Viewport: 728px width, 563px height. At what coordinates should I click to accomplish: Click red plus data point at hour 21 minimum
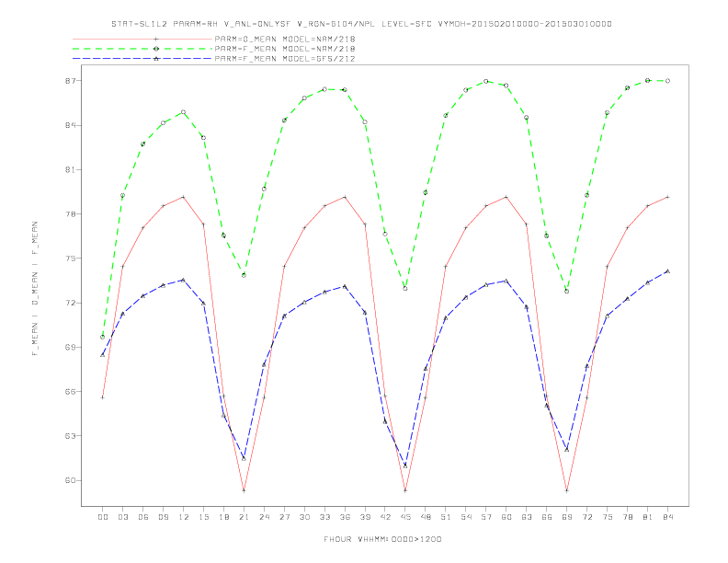(x=244, y=490)
